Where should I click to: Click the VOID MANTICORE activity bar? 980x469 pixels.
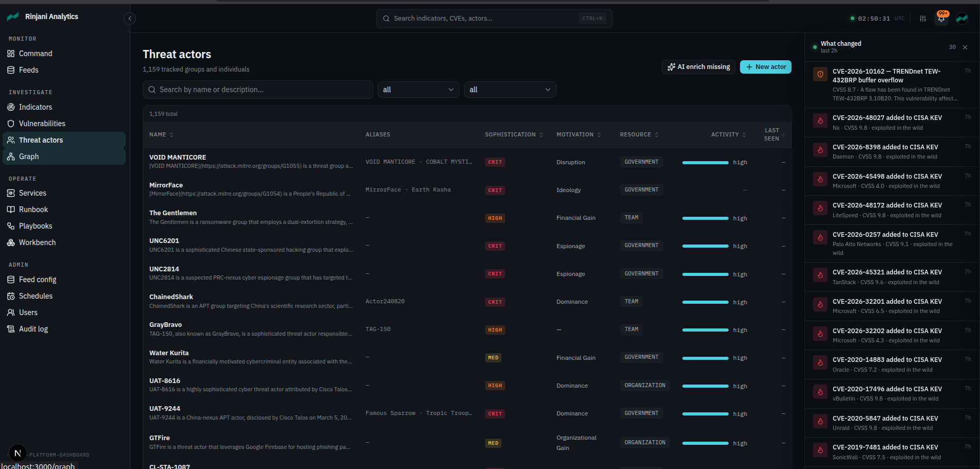705,163
